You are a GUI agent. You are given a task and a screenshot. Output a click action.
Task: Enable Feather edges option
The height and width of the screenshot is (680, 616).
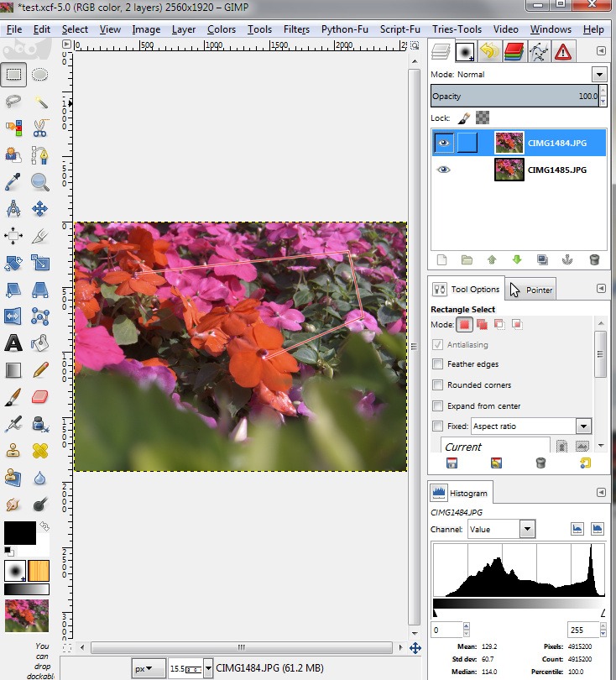click(x=438, y=364)
